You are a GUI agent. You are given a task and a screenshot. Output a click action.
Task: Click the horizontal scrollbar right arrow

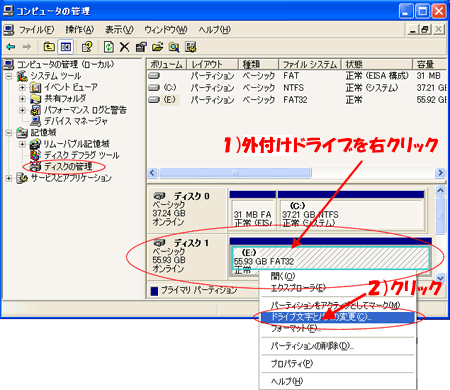click(x=440, y=173)
